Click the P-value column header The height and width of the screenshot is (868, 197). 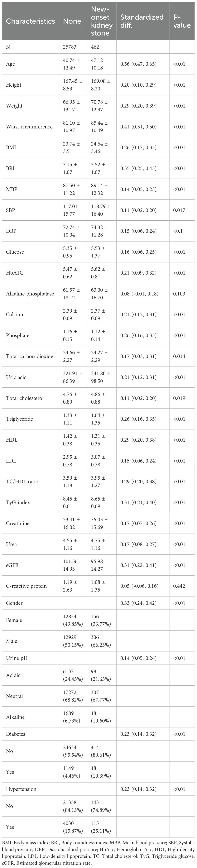click(x=182, y=21)
